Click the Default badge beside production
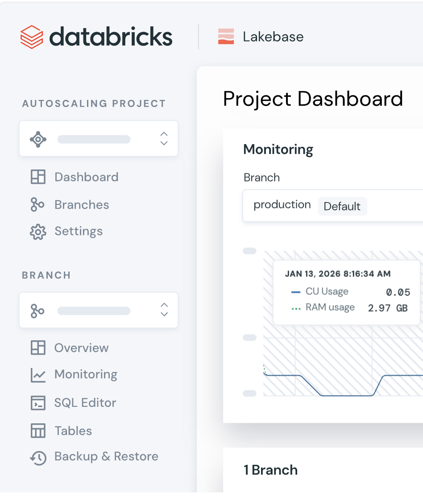 tap(342, 207)
